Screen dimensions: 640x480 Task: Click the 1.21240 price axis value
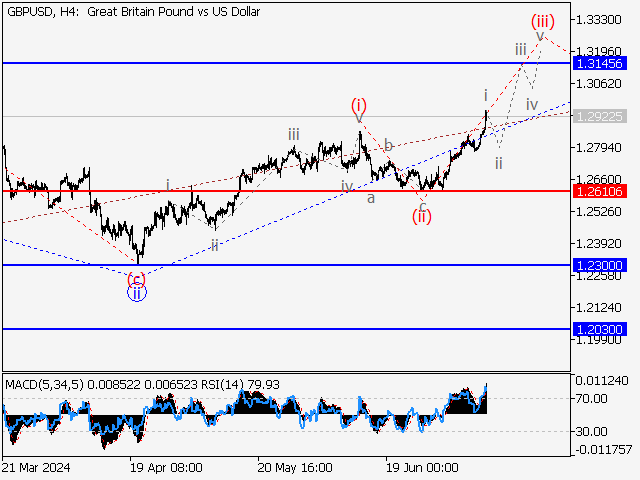click(598, 307)
